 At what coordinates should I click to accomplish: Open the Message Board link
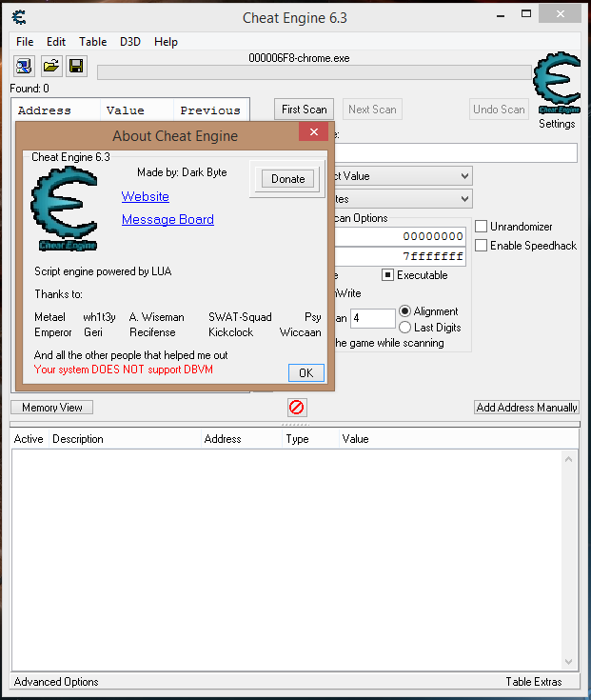point(167,219)
